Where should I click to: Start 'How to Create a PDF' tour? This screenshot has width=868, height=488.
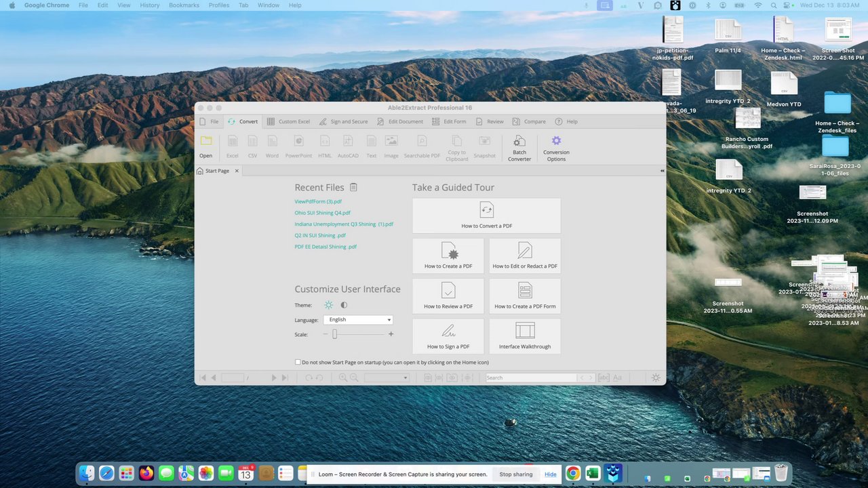pos(448,256)
